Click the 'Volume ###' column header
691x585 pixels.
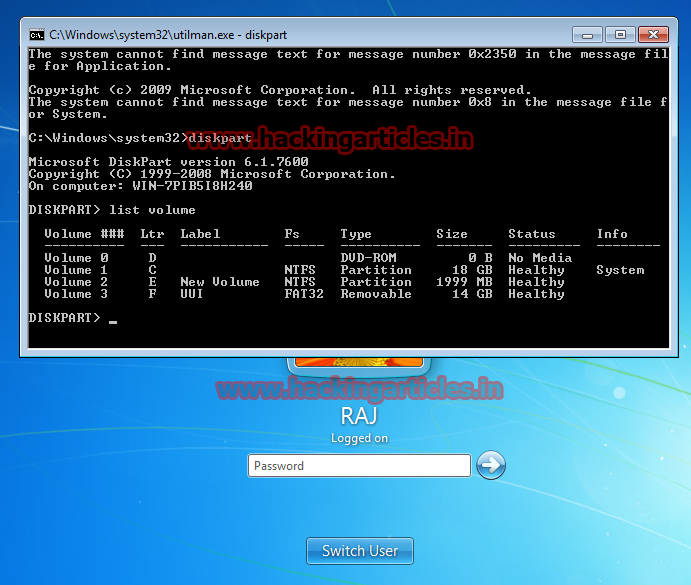pyautogui.click(x=84, y=234)
